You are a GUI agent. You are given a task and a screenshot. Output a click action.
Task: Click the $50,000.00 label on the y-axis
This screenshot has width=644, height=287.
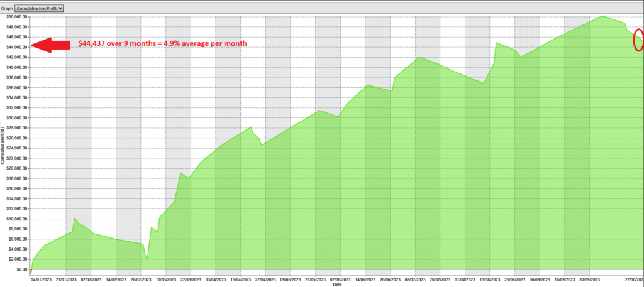(17, 17)
